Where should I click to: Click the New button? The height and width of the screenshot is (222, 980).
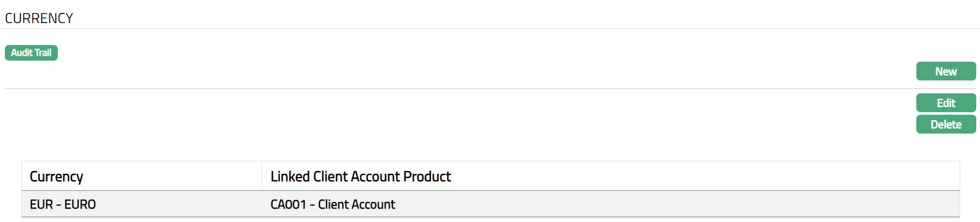pos(946,71)
